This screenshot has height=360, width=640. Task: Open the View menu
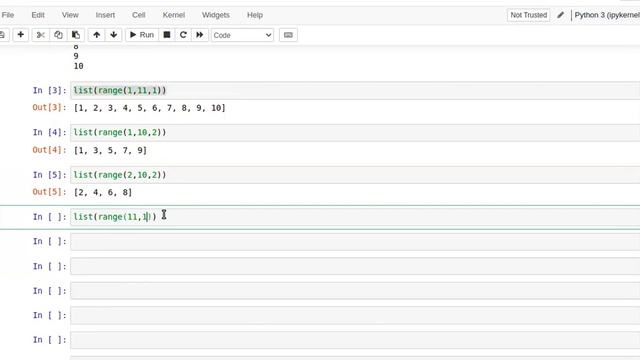(70, 15)
